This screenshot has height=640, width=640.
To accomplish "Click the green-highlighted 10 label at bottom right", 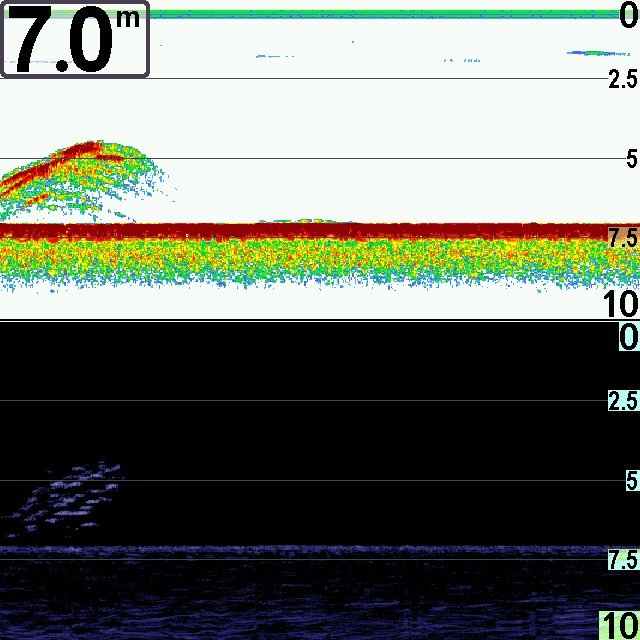I will point(619,626).
